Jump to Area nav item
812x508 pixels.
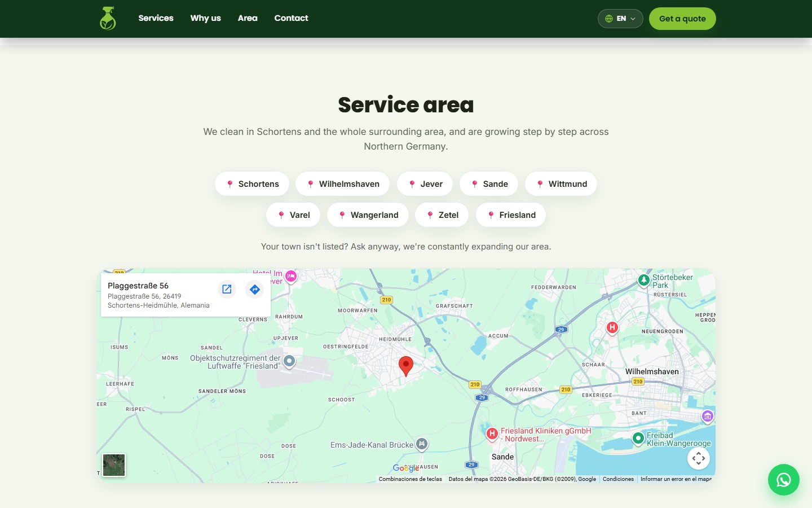(248, 18)
